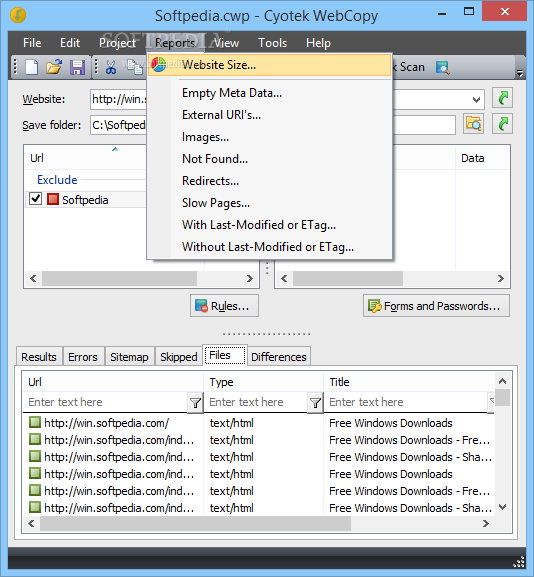Viewport: 534px width, 577px height.
Task: Click the toolbar overflow arrow at right end
Action: 519,73
